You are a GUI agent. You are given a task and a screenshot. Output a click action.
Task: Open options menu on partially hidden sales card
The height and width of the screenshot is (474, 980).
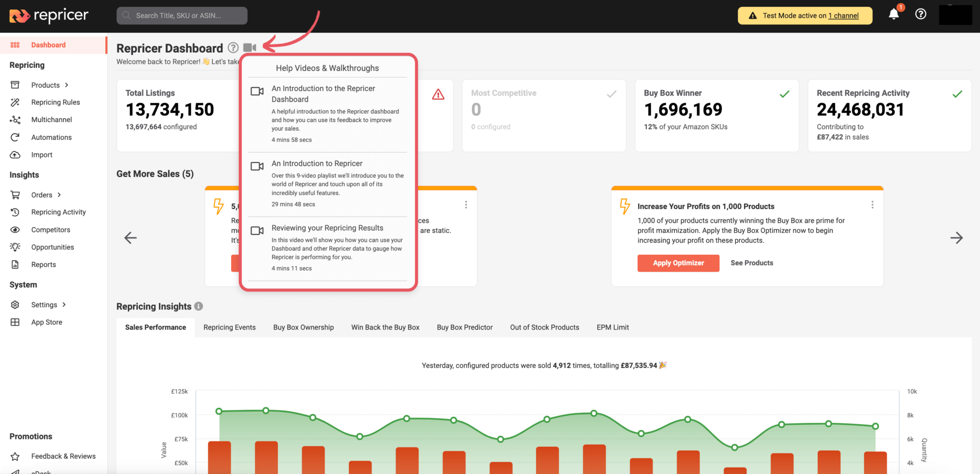tap(466, 205)
